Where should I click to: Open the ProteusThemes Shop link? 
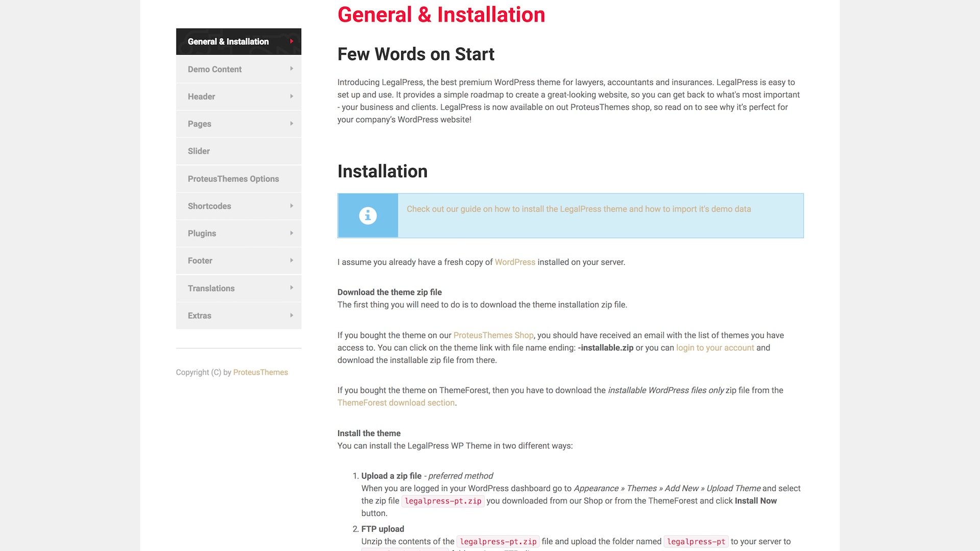(x=493, y=335)
